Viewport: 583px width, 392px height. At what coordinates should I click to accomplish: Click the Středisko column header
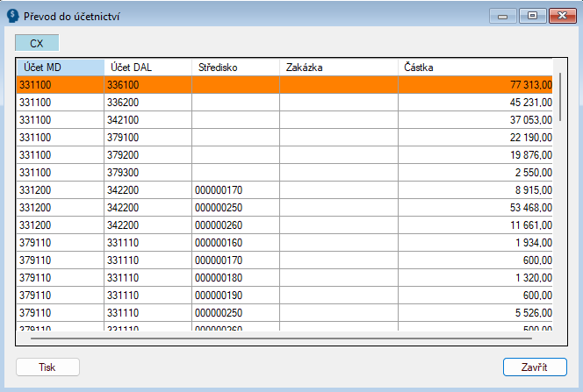click(x=235, y=68)
